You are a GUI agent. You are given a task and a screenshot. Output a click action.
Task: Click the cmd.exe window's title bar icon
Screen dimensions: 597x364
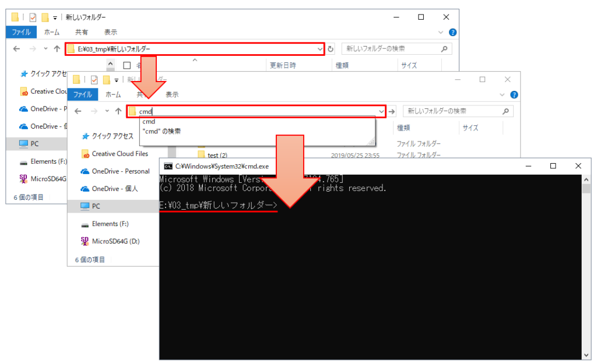168,166
